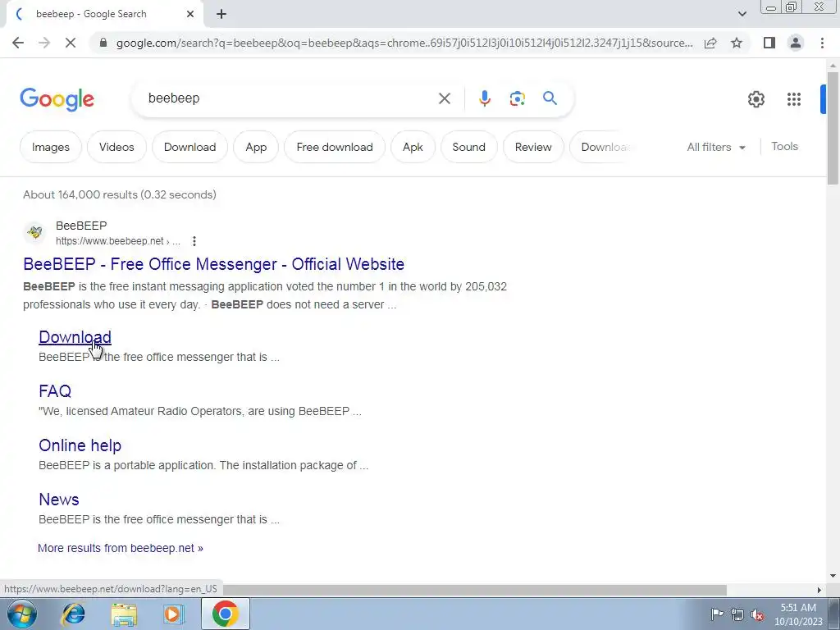Open new tab with plus button
The image size is (840, 630).
[x=221, y=15]
